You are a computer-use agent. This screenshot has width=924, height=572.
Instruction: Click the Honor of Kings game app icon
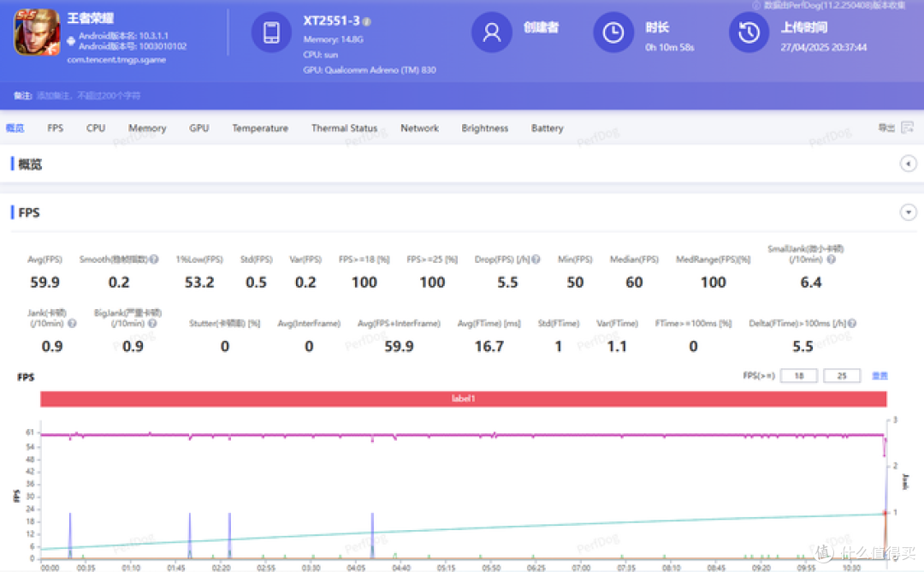click(x=37, y=33)
